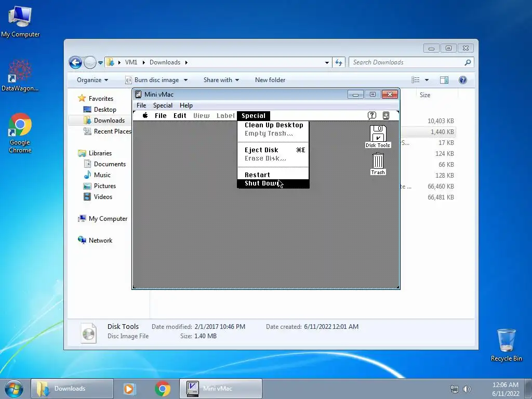Expand the address bar history dropdown
532x399 pixels.
(x=327, y=62)
